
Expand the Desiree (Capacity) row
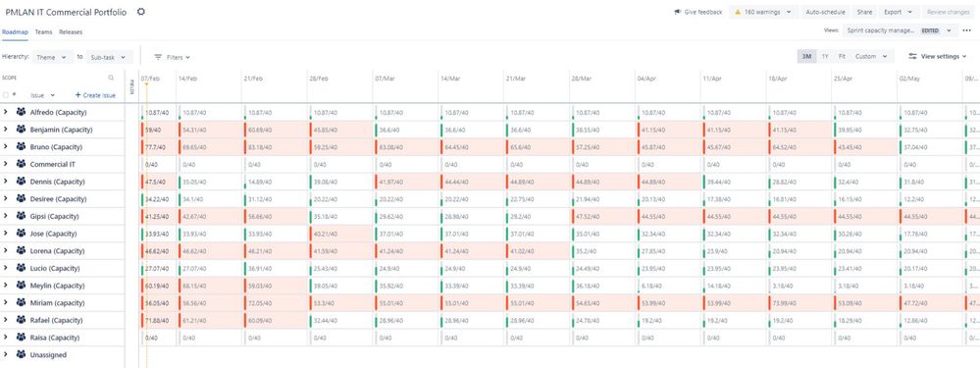point(5,198)
